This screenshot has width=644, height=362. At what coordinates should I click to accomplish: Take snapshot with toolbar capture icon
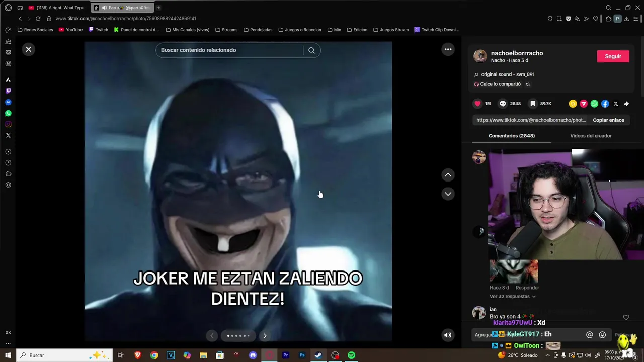coord(559,19)
